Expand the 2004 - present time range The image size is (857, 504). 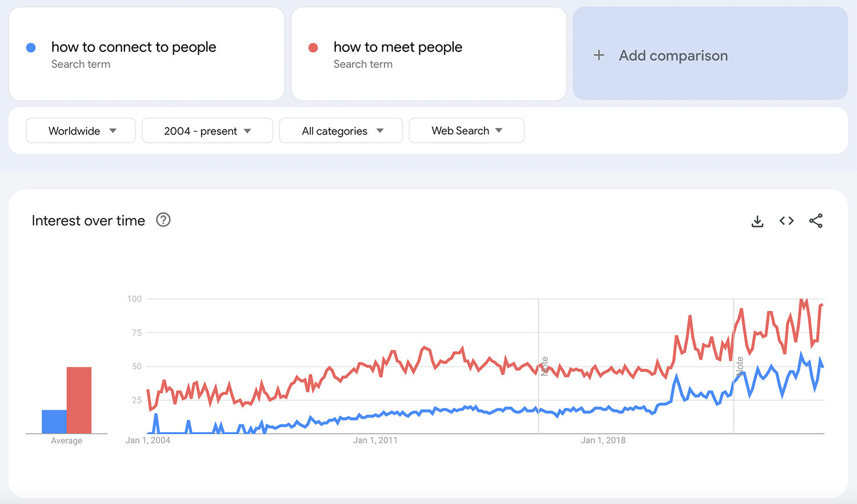[207, 131]
